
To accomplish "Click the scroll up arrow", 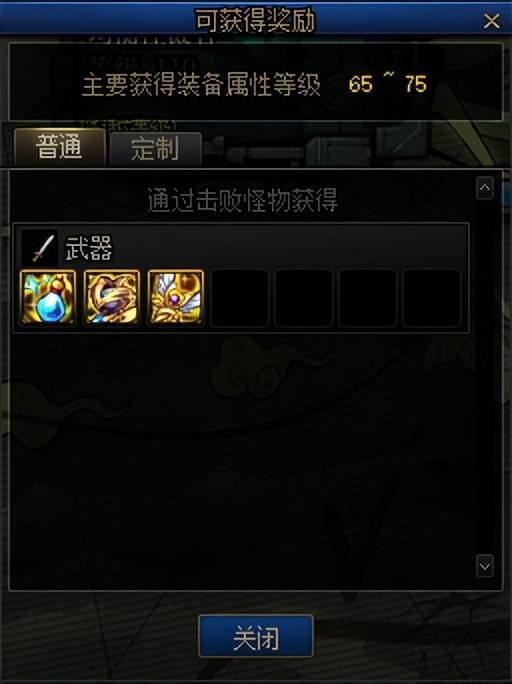I will [x=485, y=188].
